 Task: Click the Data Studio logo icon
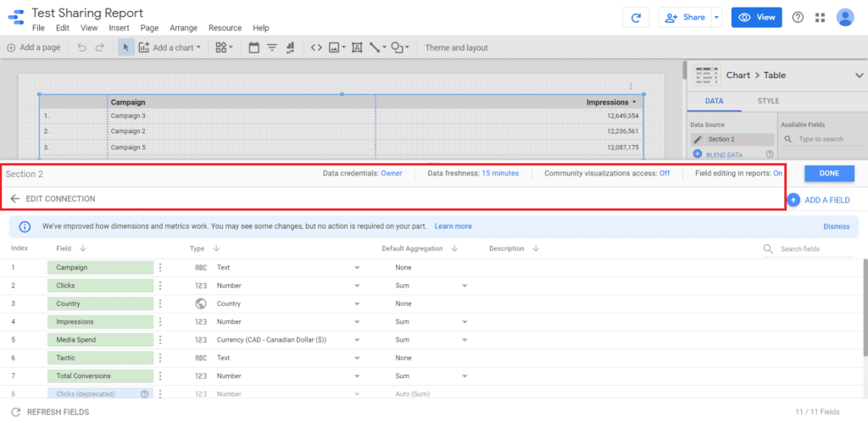click(15, 17)
